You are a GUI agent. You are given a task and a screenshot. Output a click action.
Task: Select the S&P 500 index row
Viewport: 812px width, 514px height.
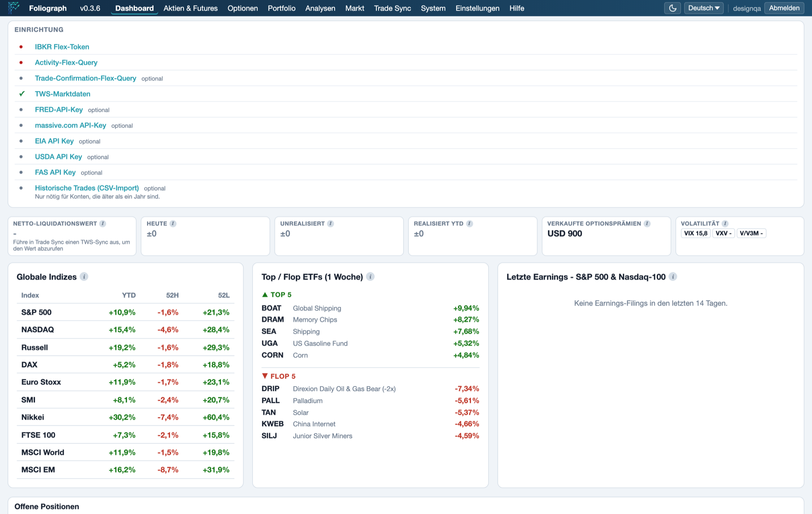point(125,312)
